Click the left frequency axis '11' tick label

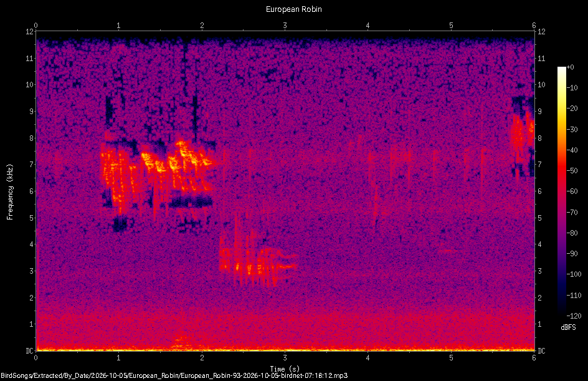30,58
